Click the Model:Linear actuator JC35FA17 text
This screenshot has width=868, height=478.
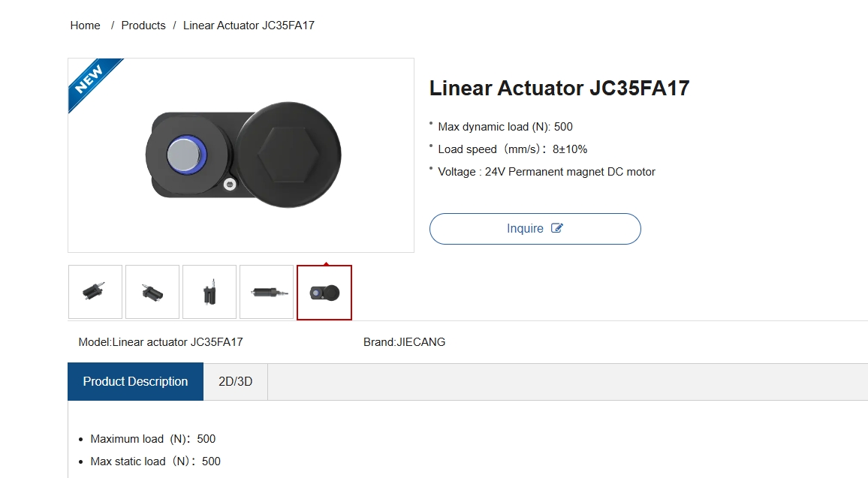point(161,342)
